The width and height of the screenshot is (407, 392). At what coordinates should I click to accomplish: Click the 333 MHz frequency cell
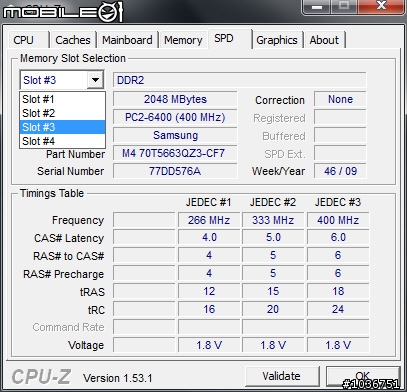click(273, 220)
